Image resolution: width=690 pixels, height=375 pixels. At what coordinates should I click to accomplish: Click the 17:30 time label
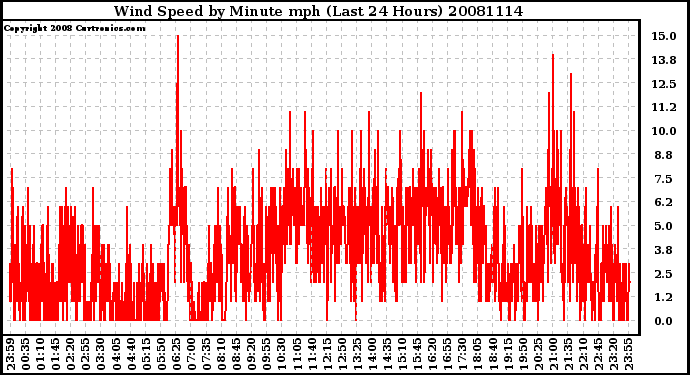pyautogui.click(x=462, y=354)
